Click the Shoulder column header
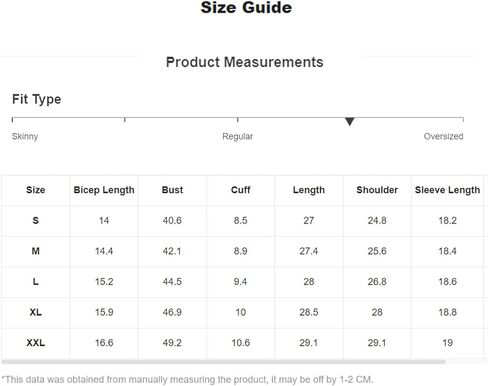Viewport: 488px width, 386px height. pos(377,190)
